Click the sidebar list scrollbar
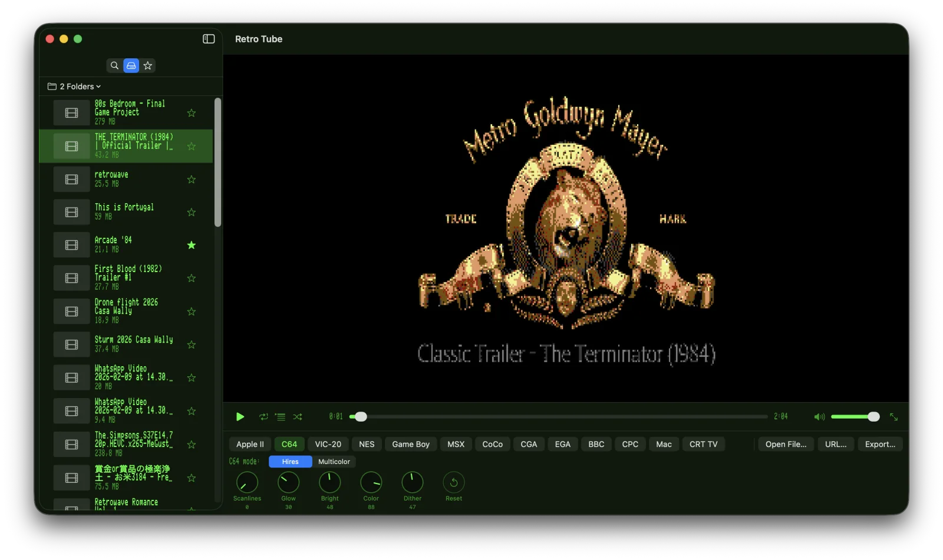 (x=218, y=163)
